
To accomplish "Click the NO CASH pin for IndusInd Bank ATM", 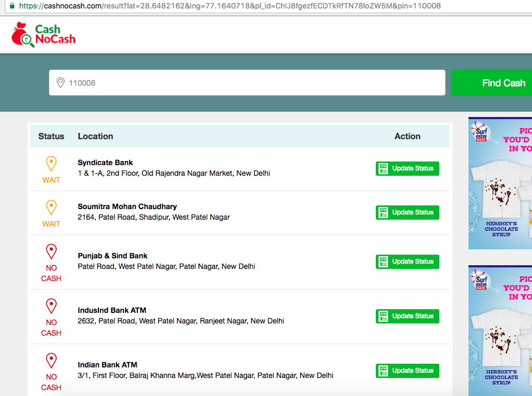I will coord(51,306).
